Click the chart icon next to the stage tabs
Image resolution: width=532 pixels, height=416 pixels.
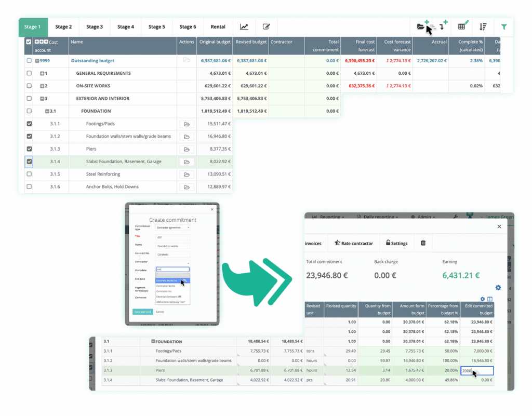pos(244,27)
